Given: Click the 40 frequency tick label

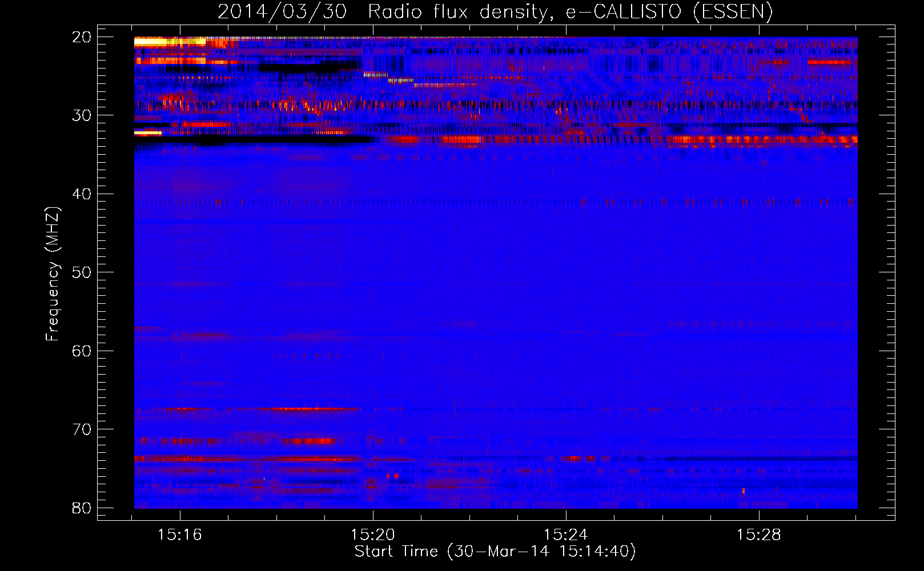Looking at the screenshot, I should click(x=82, y=194).
